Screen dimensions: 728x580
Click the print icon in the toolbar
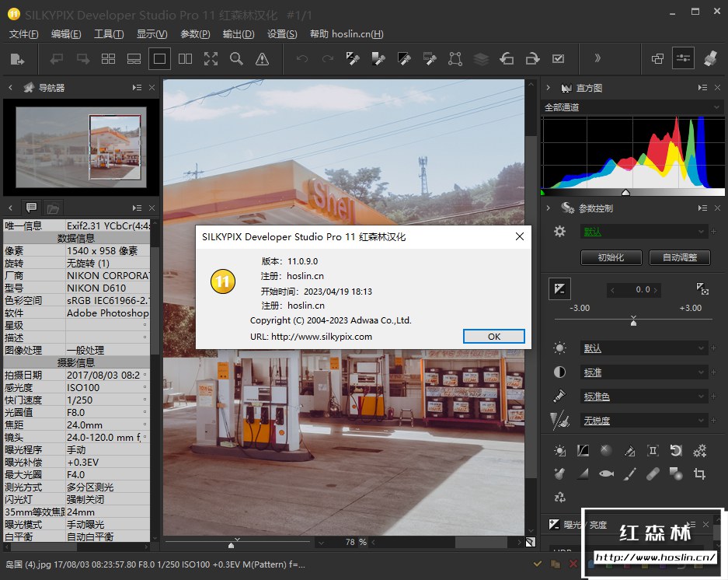point(709,58)
